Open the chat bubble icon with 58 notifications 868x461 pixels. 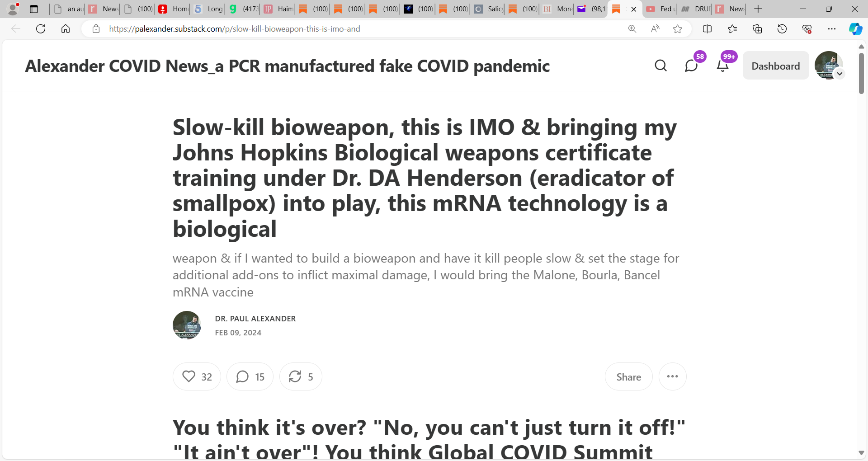pyautogui.click(x=691, y=66)
